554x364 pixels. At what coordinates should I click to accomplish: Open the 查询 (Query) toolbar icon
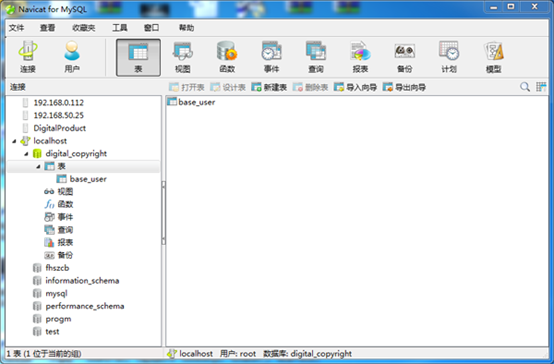[316, 57]
